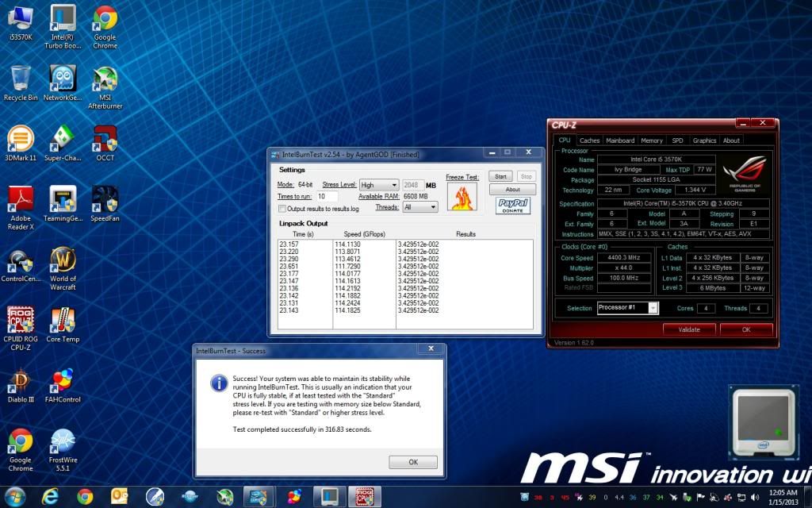Click the Validate button in CPU-Z
This screenshot has height=508, width=812.
pos(689,329)
